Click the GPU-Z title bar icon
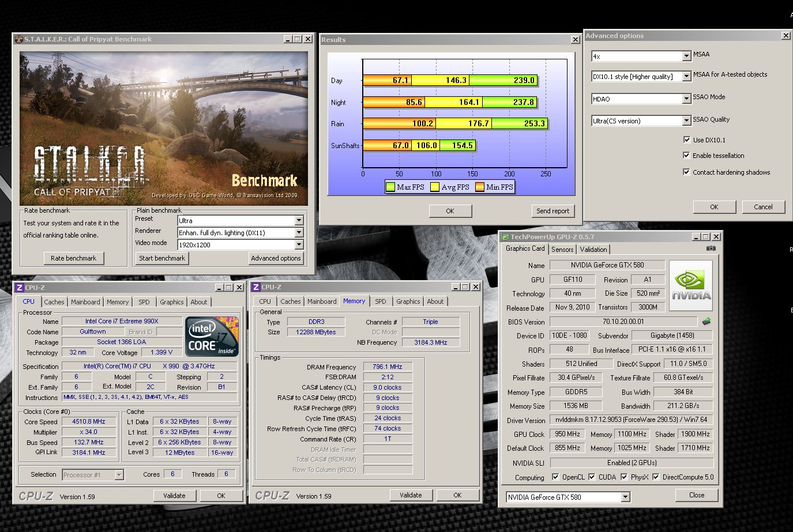 point(505,237)
